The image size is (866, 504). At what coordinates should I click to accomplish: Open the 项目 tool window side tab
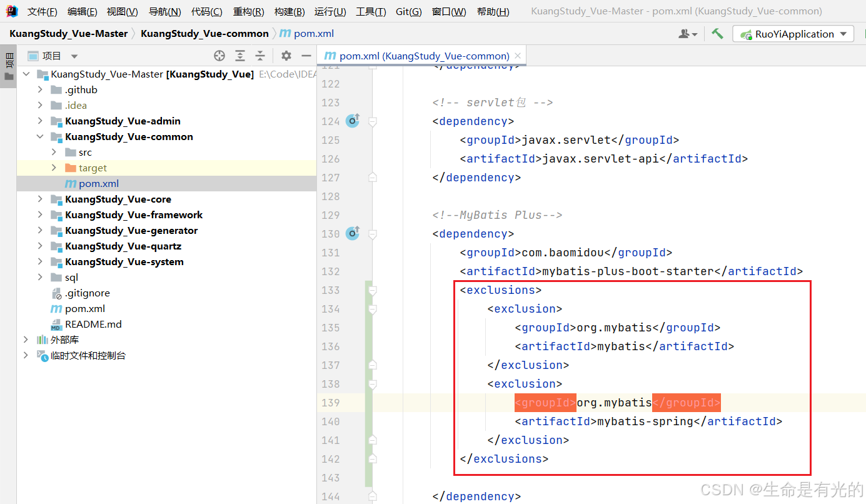9,67
